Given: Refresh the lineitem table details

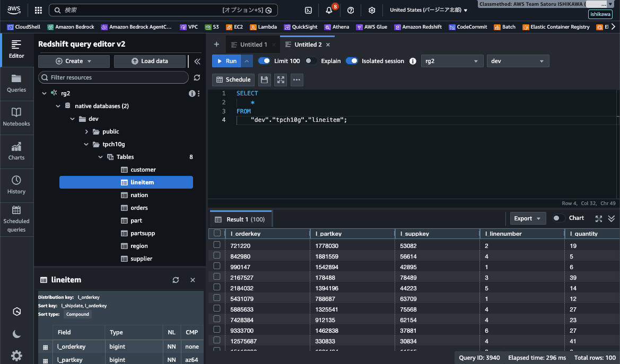Looking at the screenshot, I should (176, 280).
